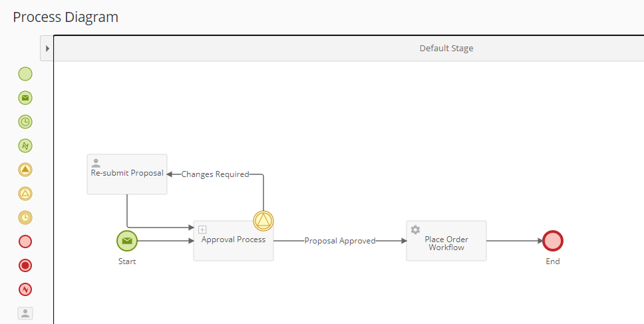
Task: Select the red error end event palette icon
Action: [25, 289]
